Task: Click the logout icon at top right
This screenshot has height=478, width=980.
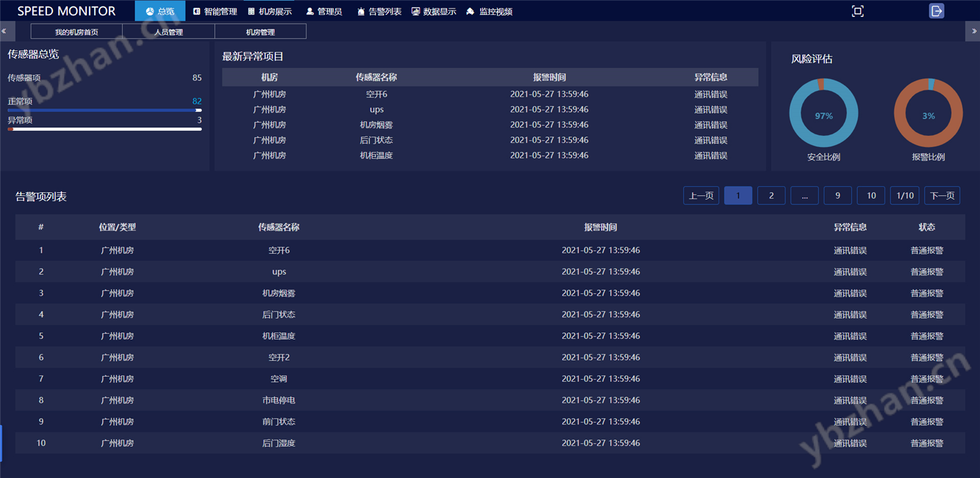Action: click(936, 11)
